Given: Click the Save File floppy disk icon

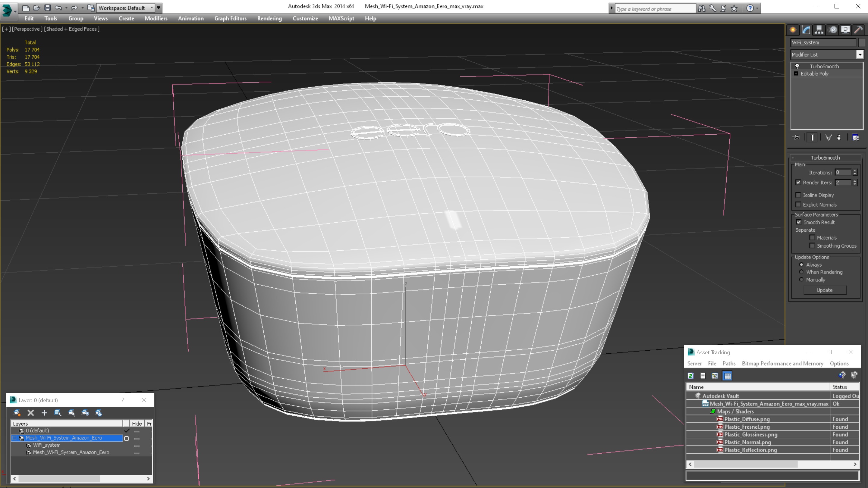Looking at the screenshot, I should [48, 8].
